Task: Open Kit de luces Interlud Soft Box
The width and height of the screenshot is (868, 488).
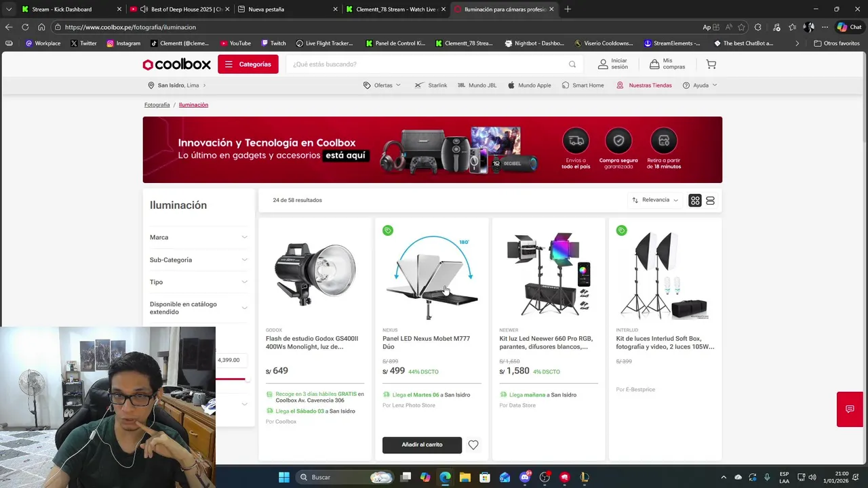Action: point(665,343)
